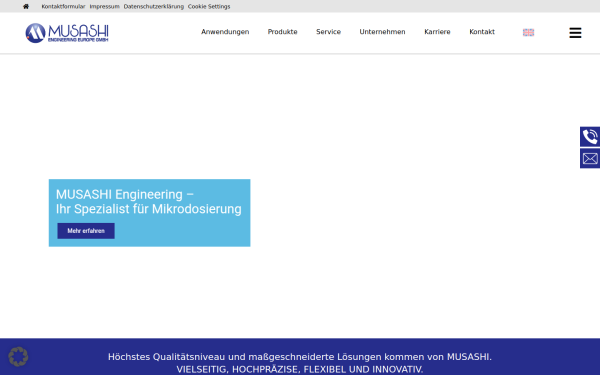Image resolution: width=600 pixels, height=375 pixels.
Task: Open the Cookie Settings link
Action: [x=209, y=7]
